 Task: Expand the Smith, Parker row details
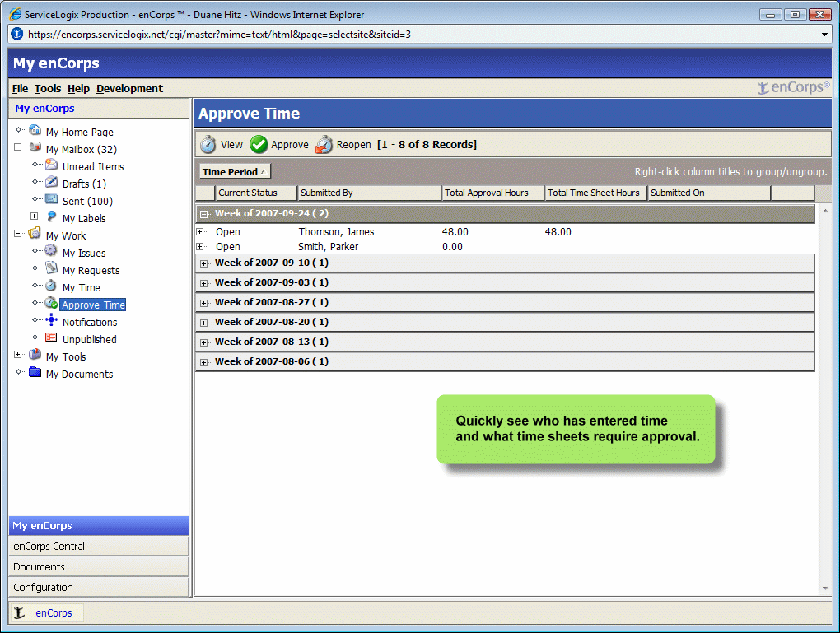(x=200, y=247)
